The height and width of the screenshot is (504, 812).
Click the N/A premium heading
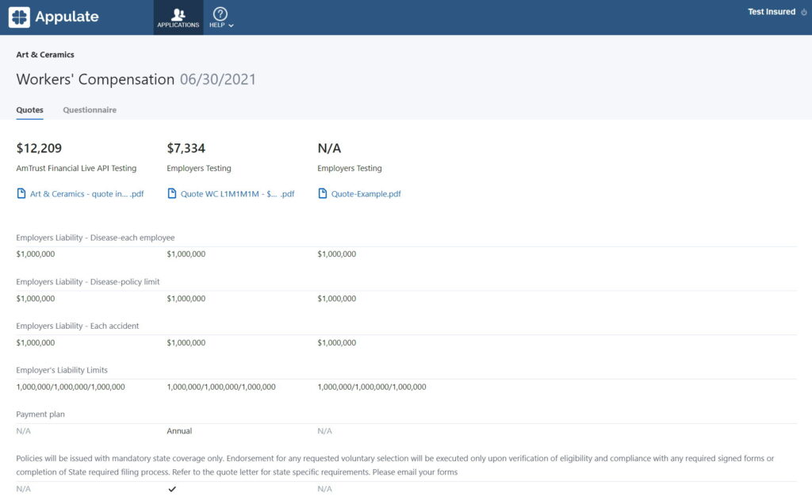[329, 148]
